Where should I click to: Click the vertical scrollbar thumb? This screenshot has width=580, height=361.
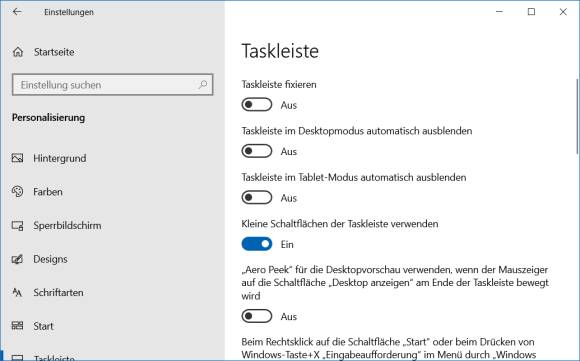point(577,117)
